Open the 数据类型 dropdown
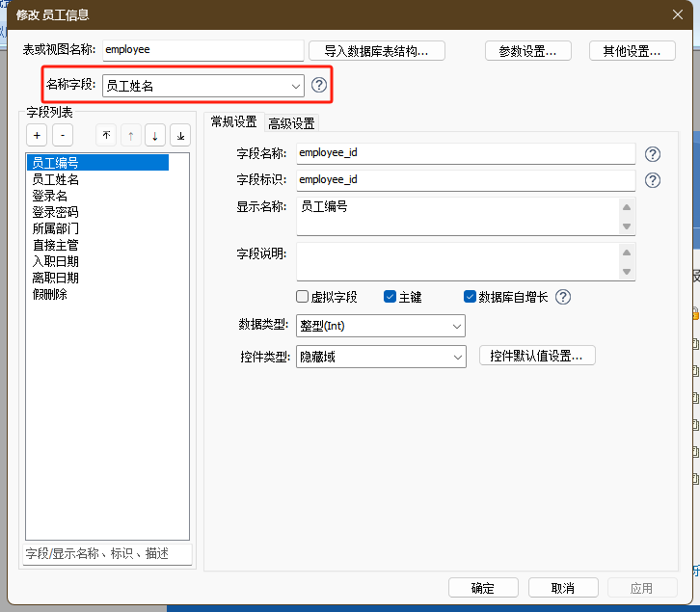The width and height of the screenshot is (700, 612). coord(457,326)
